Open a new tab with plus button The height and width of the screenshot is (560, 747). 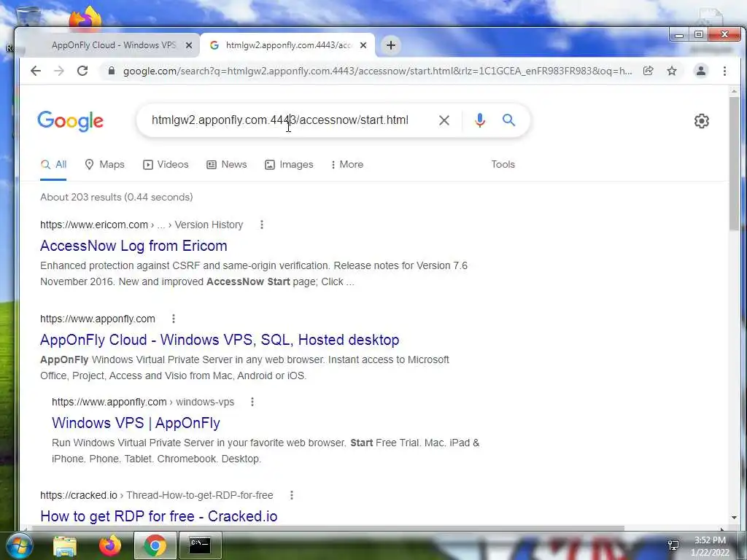point(391,45)
